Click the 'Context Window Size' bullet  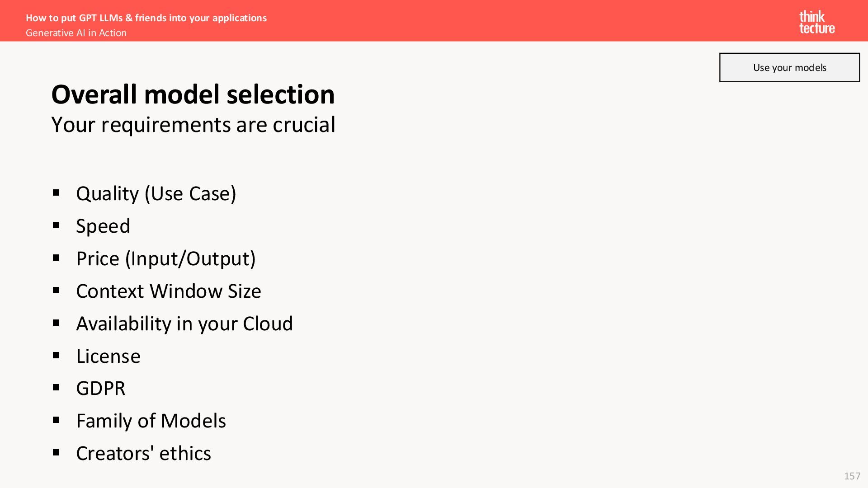(169, 291)
